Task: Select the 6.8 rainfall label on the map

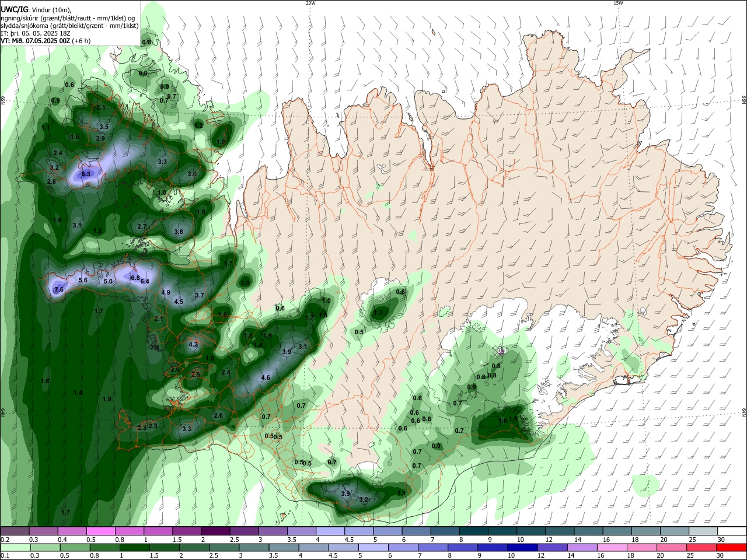Action: click(x=135, y=278)
